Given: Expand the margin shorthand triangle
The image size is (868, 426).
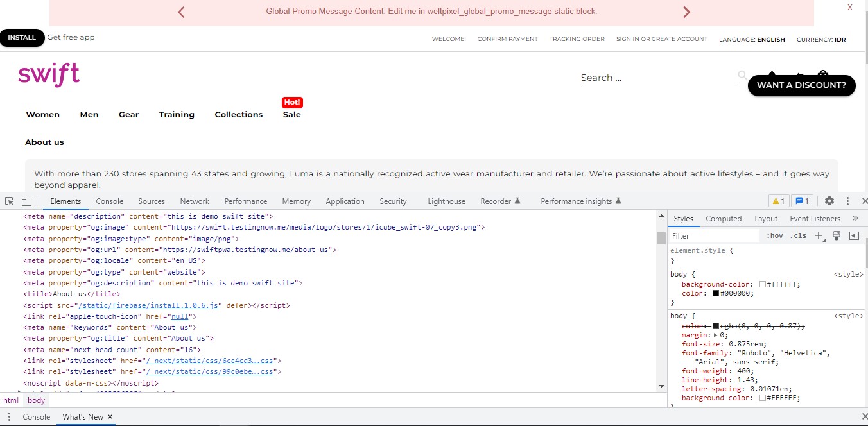Looking at the screenshot, I should pyautogui.click(x=716, y=335).
